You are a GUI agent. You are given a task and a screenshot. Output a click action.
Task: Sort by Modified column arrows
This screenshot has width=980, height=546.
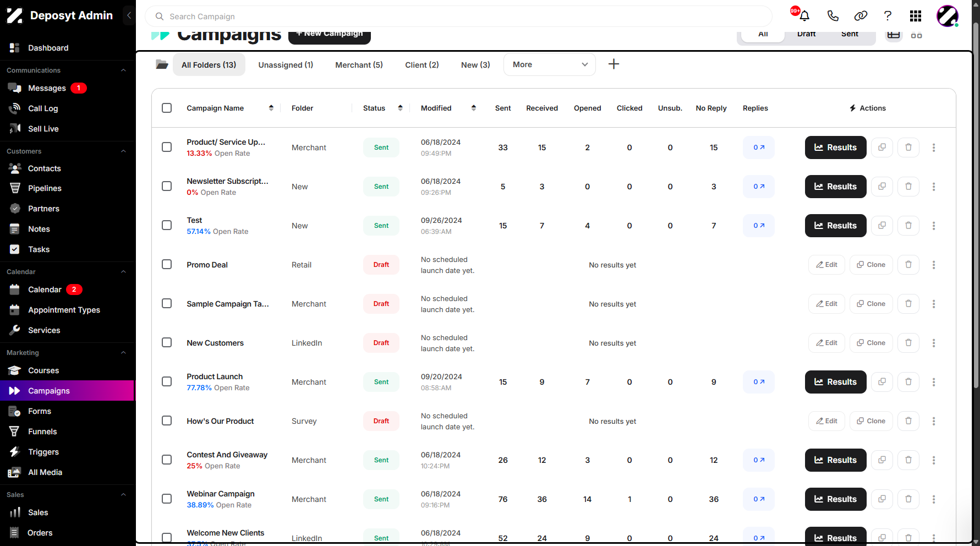click(x=473, y=108)
